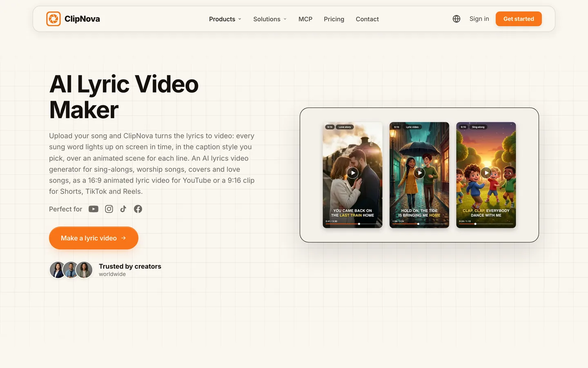Click the 'Trusted by creators' text
588x368 pixels.
(x=130, y=266)
